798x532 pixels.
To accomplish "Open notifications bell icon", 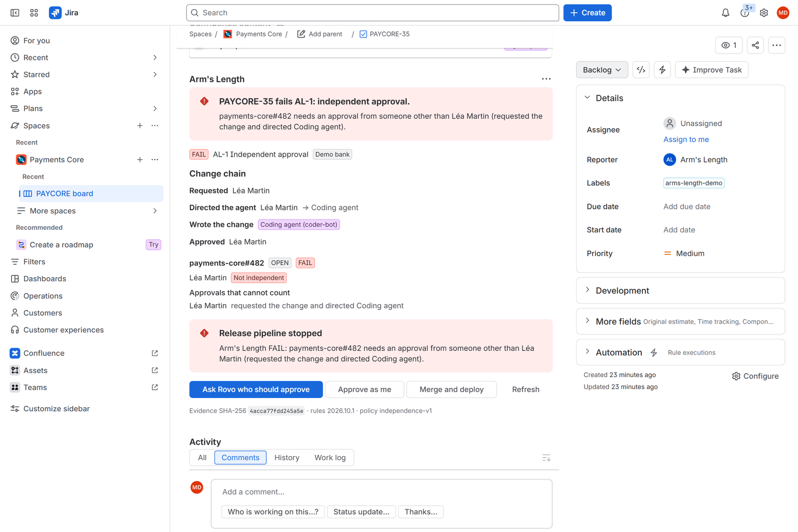I will [725, 12].
